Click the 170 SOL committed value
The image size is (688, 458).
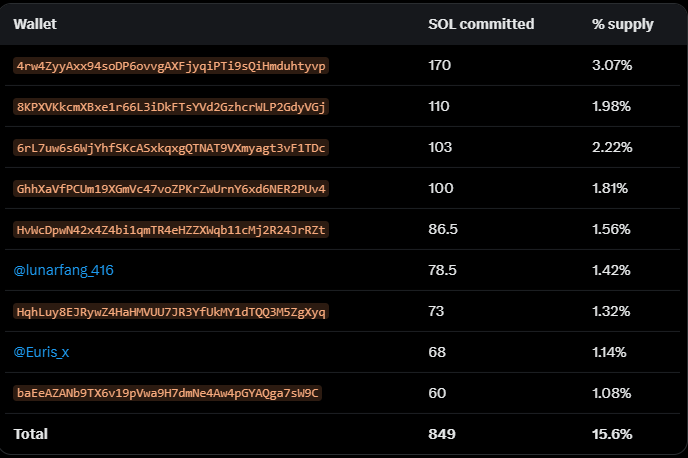440,65
